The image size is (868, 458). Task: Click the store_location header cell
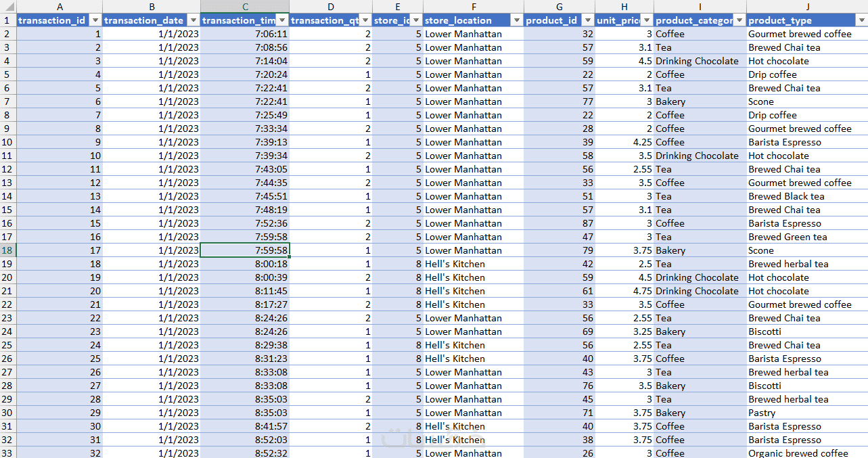click(x=474, y=20)
